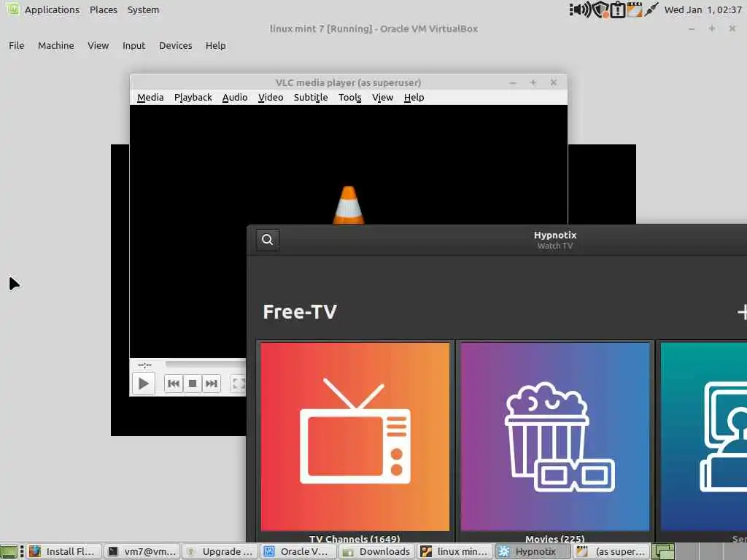This screenshot has width=747, height=560.
Task: Click the clipboard warning tray icon
Action: (x=618, y=9)
